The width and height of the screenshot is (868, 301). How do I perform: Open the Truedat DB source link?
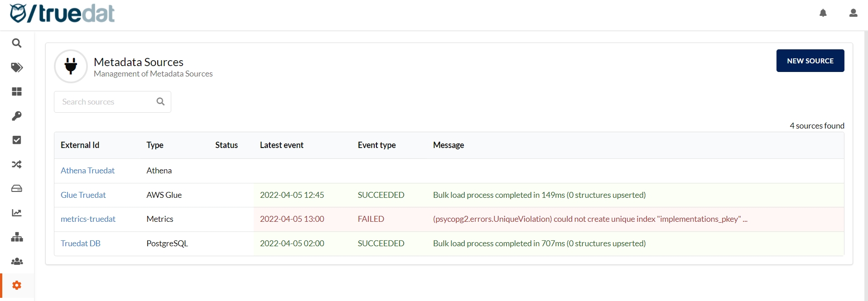tap(80, 244)
